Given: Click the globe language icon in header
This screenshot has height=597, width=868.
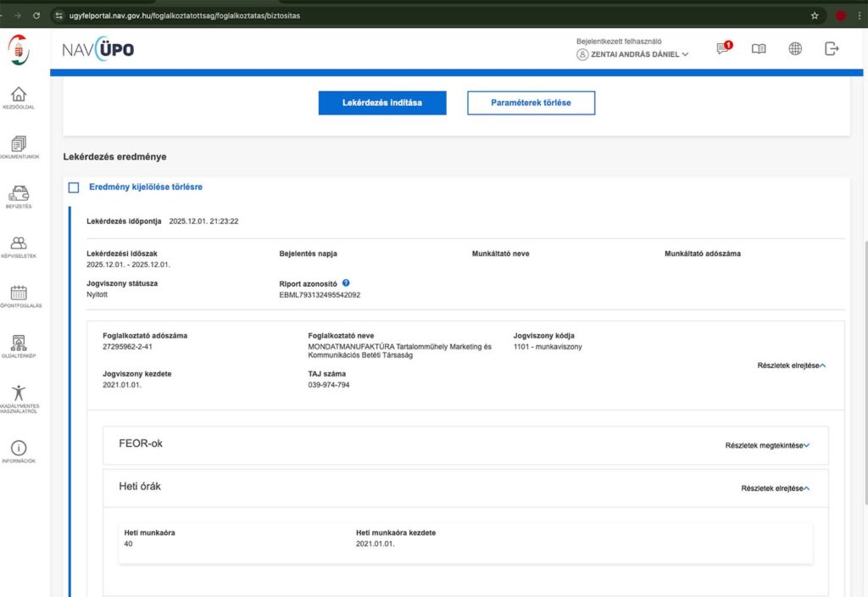Looking at the screenshot, I should [795, 49].
